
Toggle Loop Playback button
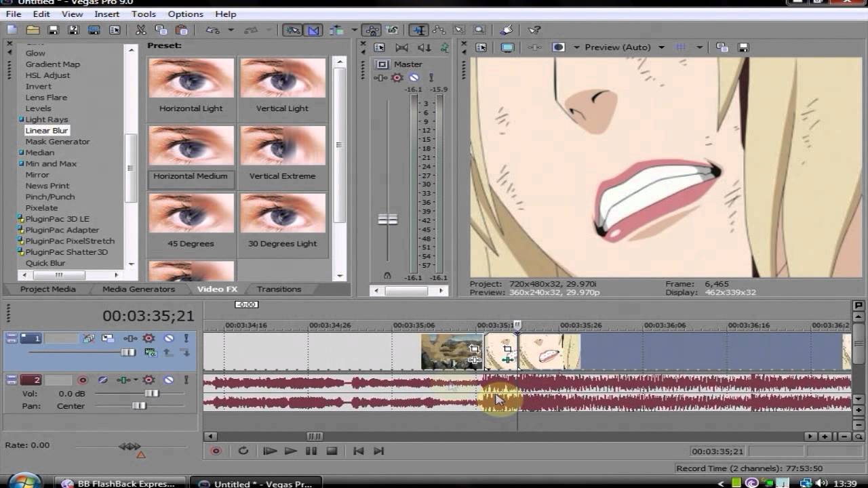pos(243,451)
